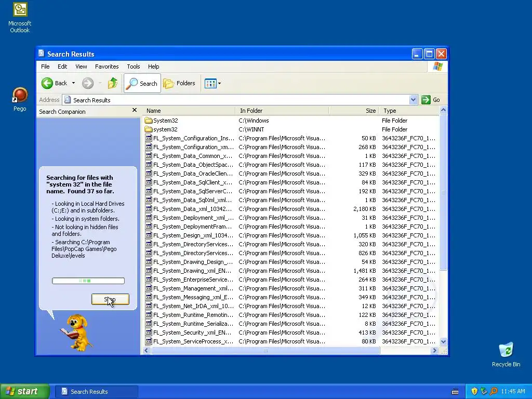Image resolution: width=532 pixels, height=399 pixels.
Task: Sort results by the Name column header
Action: point(189,111)
